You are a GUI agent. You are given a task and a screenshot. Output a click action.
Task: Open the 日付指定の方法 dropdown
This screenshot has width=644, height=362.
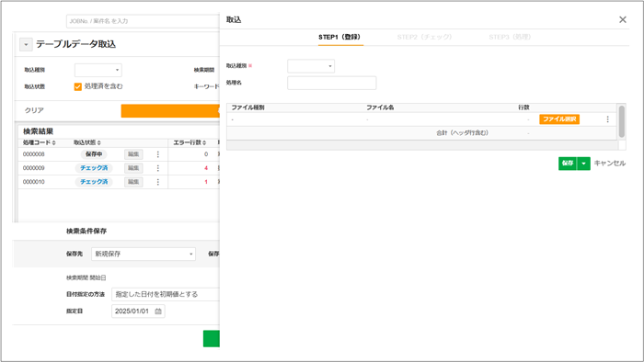click(x=165, y=294)
